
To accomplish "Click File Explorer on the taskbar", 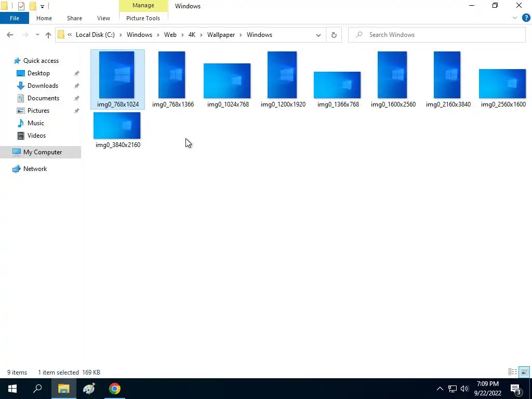I will [63, 389].
